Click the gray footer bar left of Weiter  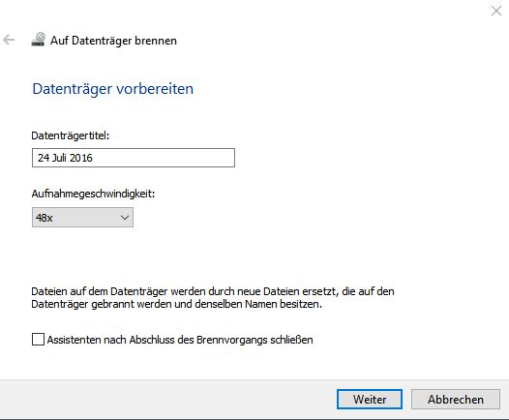pyautogui.click(x=163, y=400)
